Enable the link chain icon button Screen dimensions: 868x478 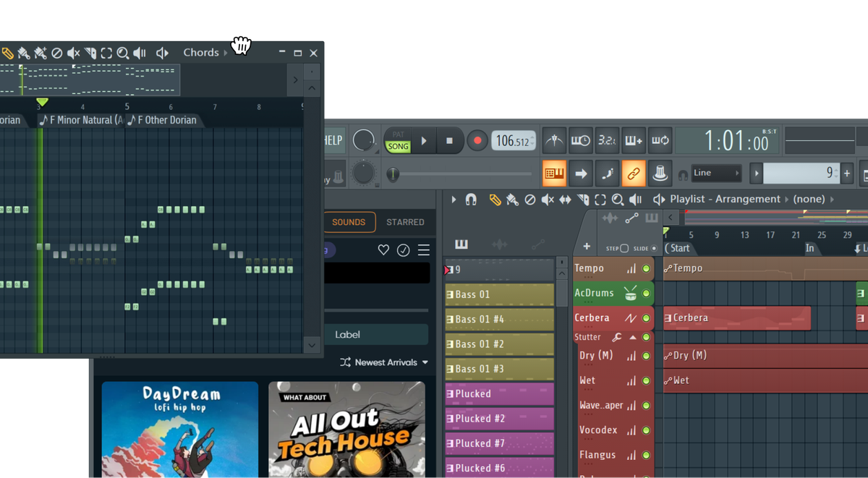[x=634, y=174]
